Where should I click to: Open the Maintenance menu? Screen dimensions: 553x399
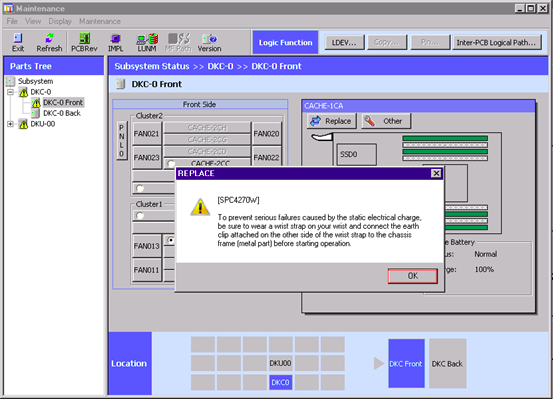pyautogui.click(x=100, y=21)
